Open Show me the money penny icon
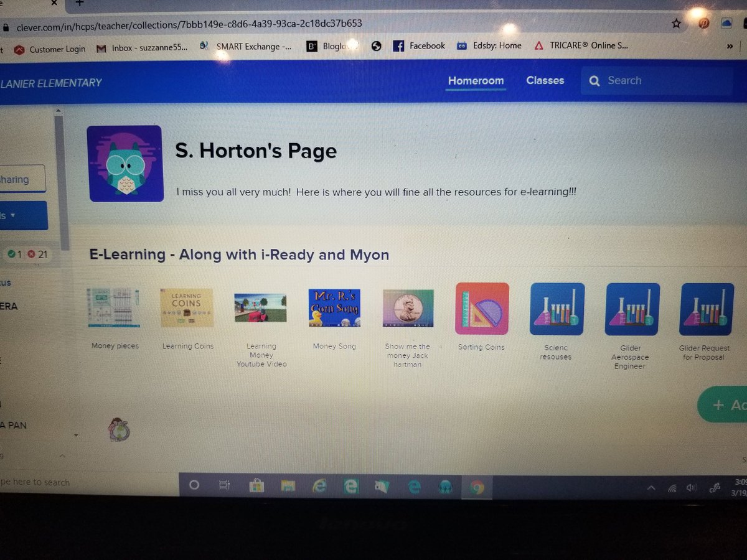This screenshot has height=560, width=747. pyautogui.click(x=408, y=308)
